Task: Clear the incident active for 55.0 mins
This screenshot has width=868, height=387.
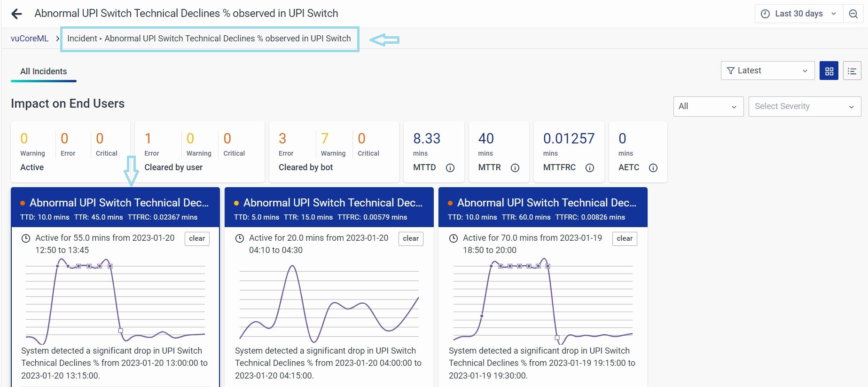Action: click(197, 238)
